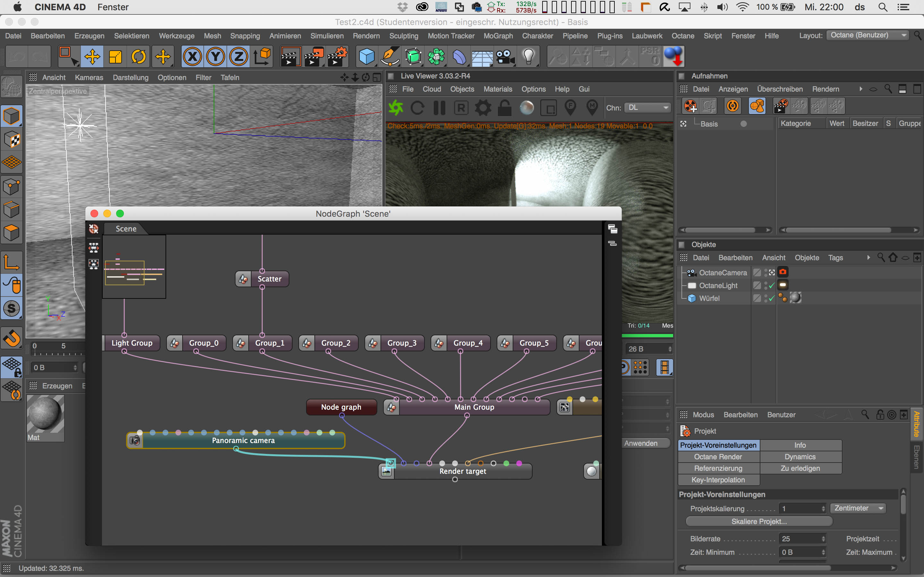Open the Layout dropdown Octane (Benutzer)

click(868, 35)
